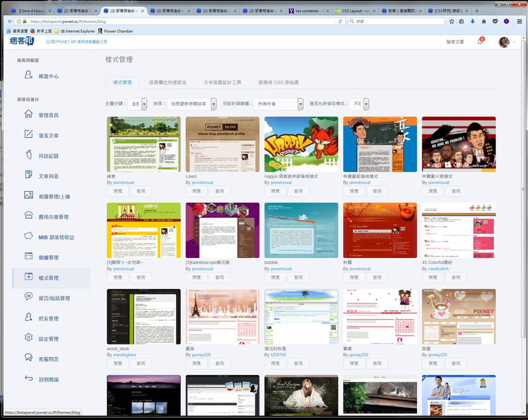Switch to the Sims 4 House browser tab

pos(30,11)
